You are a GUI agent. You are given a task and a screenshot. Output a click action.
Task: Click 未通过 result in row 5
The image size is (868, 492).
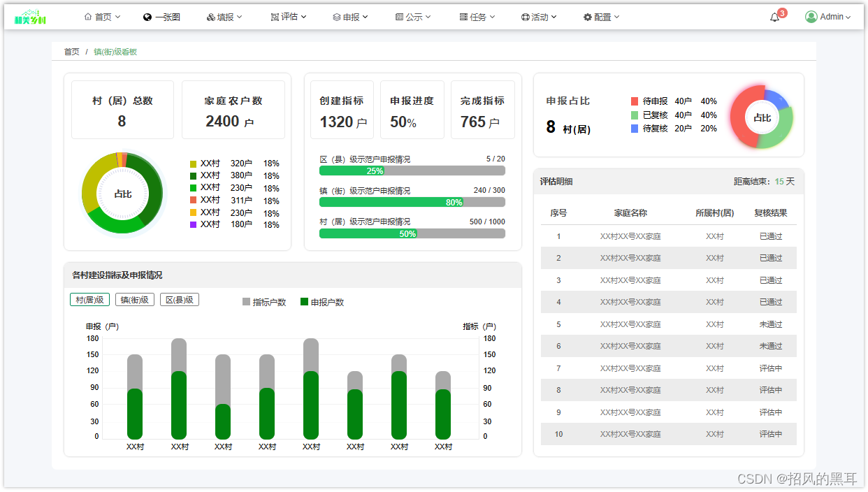tap(771, 324)
